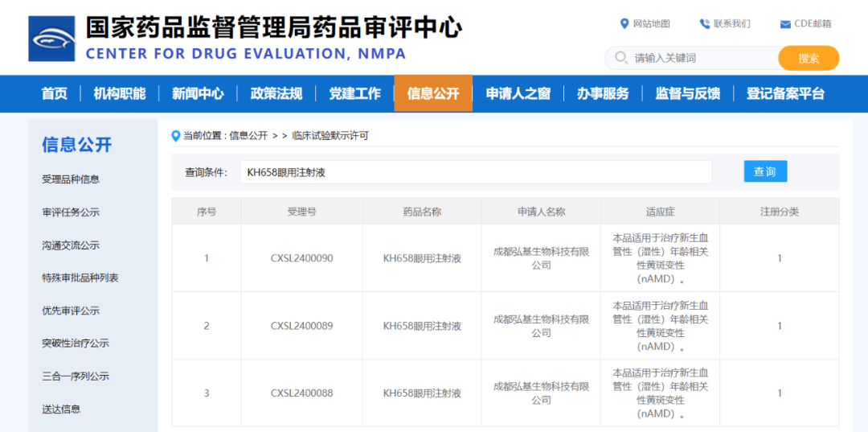Image resolution: width=868 pixels, height=432 pixels.
Task: Click applicant name in the CXSL2400090 row
Action: click(x=542, y=258)
